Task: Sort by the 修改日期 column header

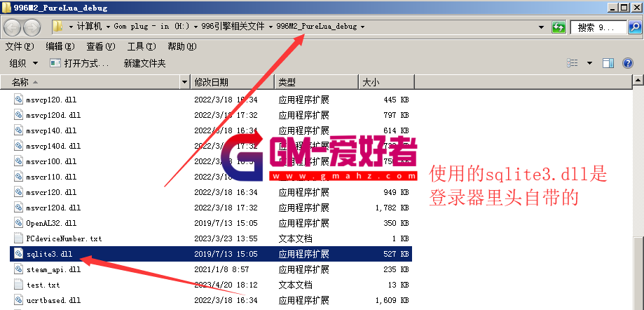Action: pyautogui.click(x=233, y=82)
